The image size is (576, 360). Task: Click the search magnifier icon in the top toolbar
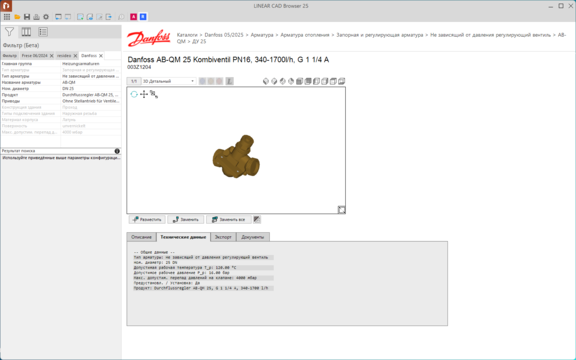pyautogui.click(x=121, y=17)
